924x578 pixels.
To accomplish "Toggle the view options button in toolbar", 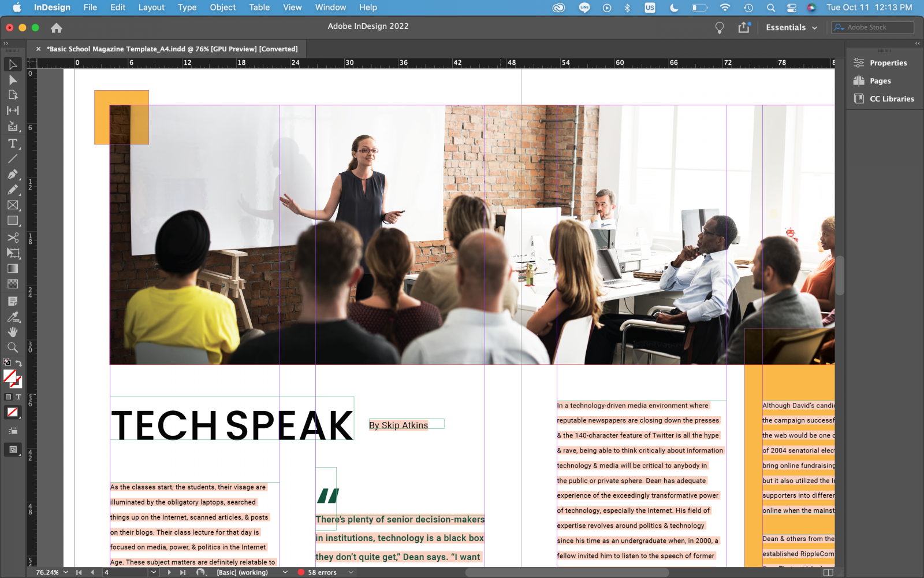I will (x=13, y=431).
